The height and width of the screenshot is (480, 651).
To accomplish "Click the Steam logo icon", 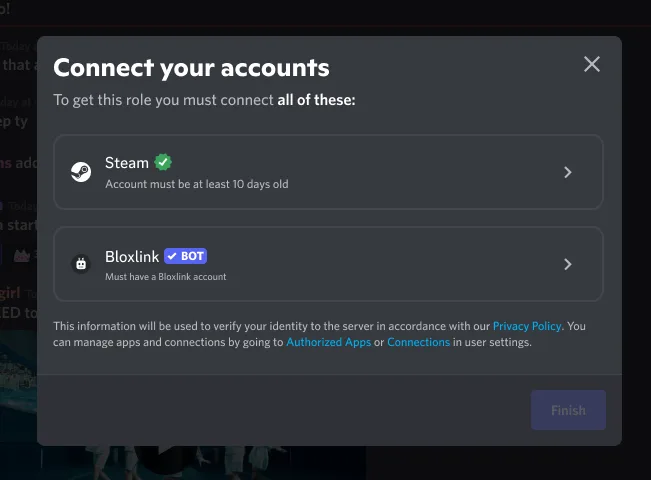I will coord(81,172).
